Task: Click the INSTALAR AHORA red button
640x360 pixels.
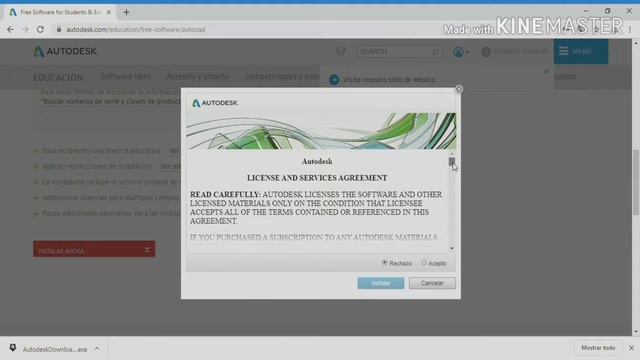Action: click(94, 249)
